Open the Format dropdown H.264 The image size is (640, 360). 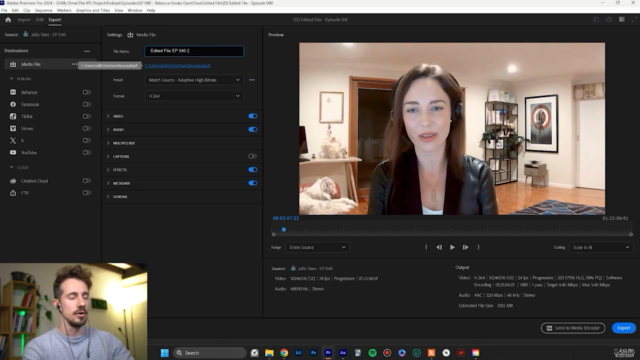194,96
